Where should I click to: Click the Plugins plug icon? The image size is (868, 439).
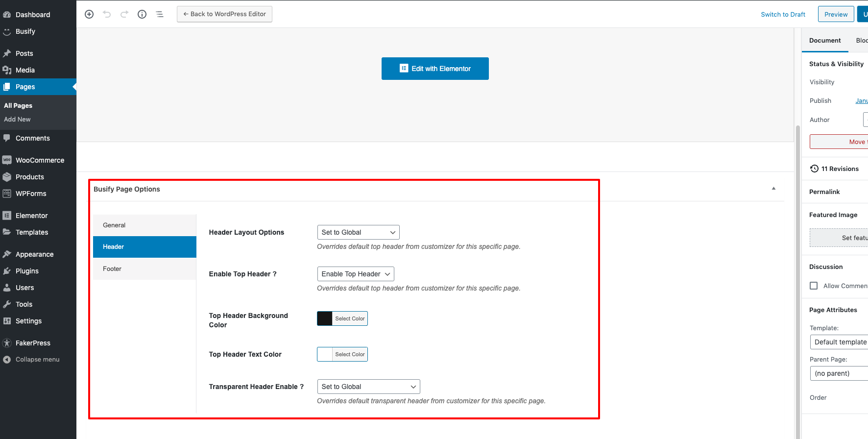[x=7, y=271]
